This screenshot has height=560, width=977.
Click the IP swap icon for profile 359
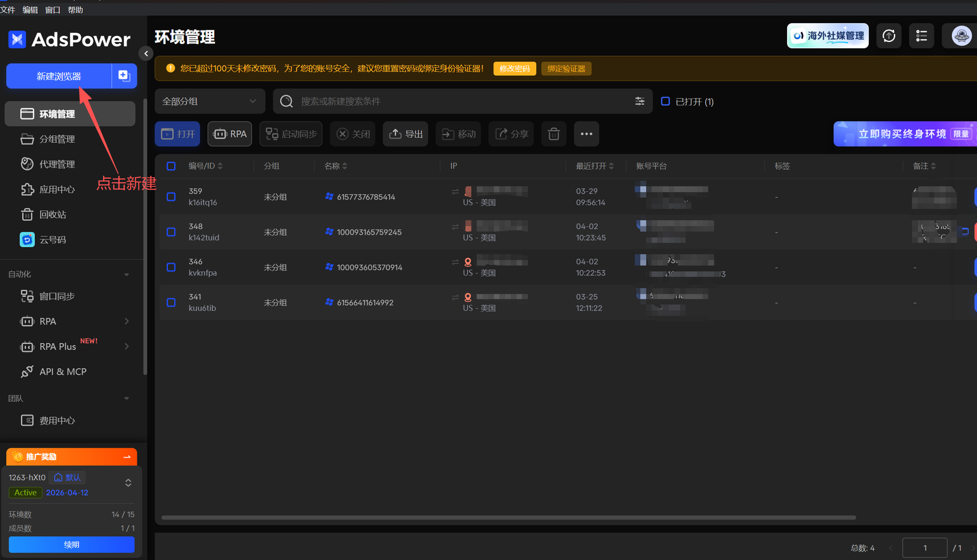coord(455,192)
